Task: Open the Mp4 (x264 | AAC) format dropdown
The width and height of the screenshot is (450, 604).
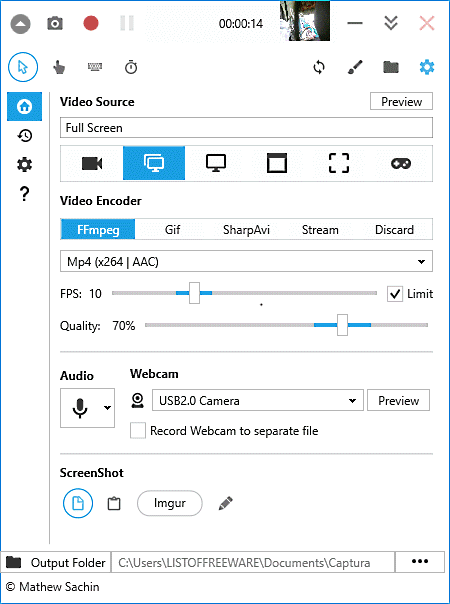Action: pos(246,262)
